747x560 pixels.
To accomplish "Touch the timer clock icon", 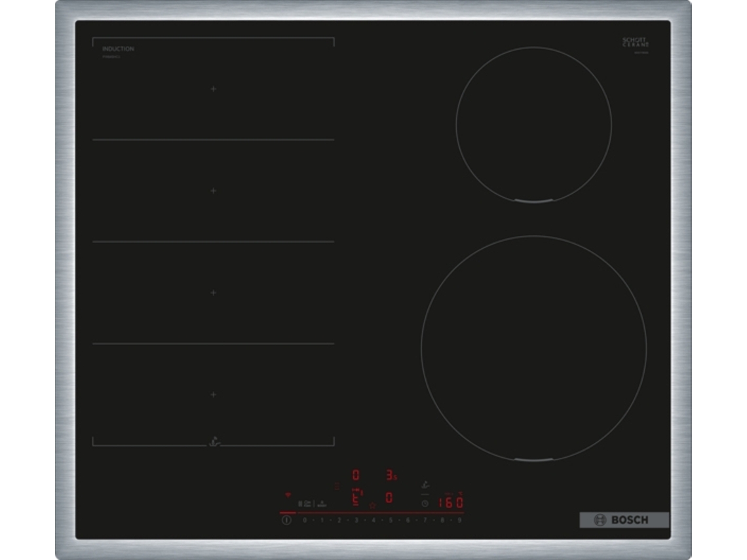I will [x=425, y=503].
